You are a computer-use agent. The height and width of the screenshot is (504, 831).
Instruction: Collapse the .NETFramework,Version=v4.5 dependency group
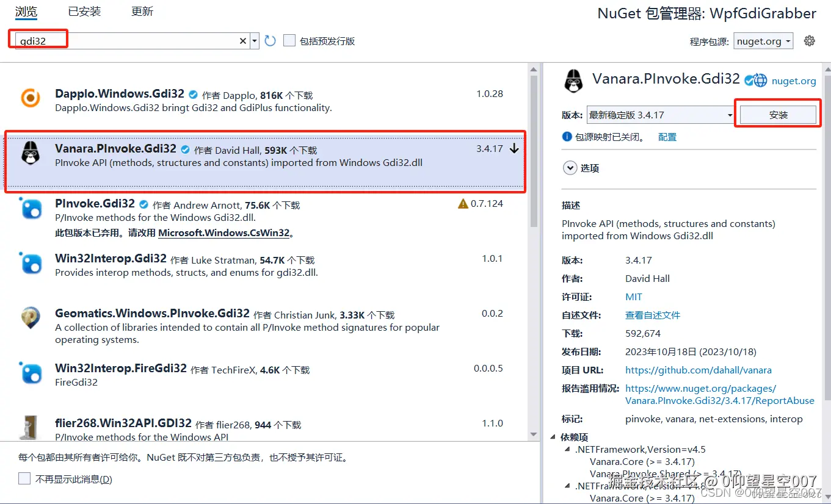[568, 450]
